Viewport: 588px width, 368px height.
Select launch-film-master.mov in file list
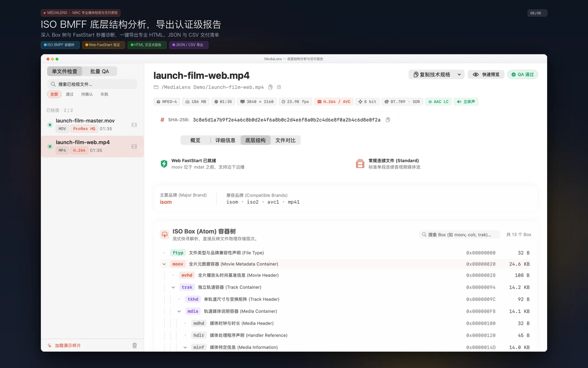click(92, 125)
